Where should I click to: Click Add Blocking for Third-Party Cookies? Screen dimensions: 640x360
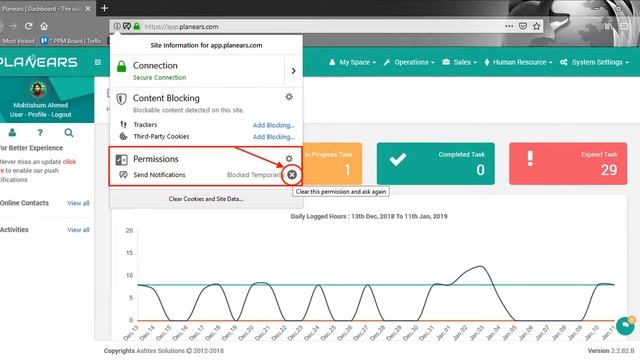273,137
